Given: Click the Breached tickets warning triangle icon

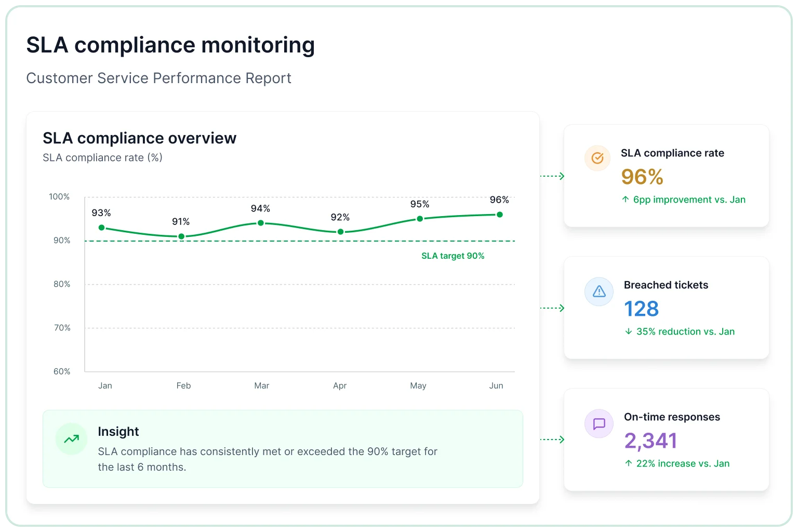Looking at the screenshot, I should (599, 291).
